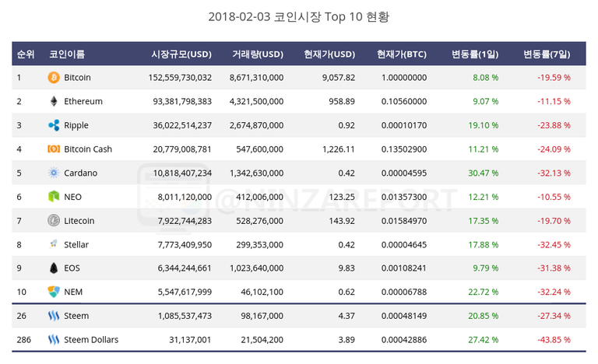Screen dimensions: 598x364
Task: Click the EOS black teardrop icon
Action: click(x=54, y=268)
